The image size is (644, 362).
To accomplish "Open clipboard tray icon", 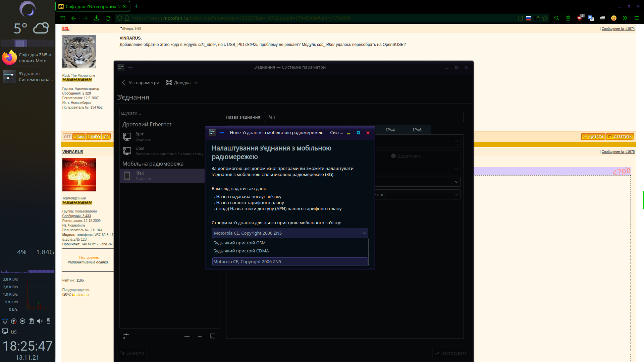I will [x=31, y=321].
